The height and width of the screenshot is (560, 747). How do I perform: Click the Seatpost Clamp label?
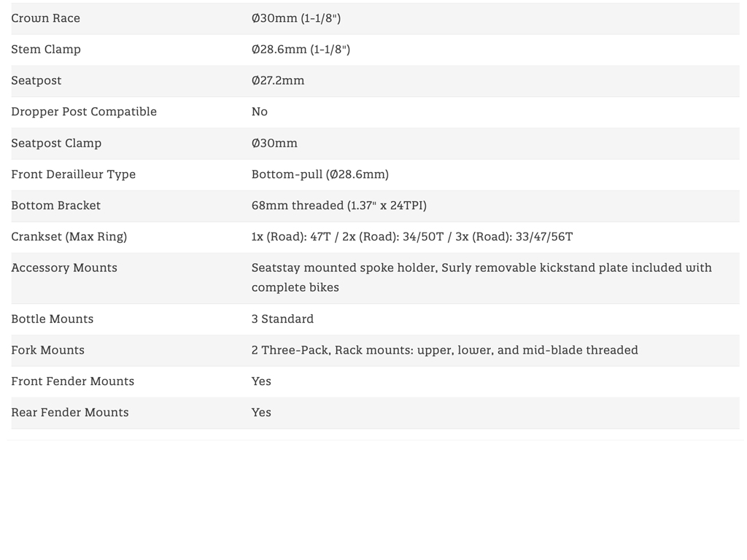click(x=56, y=143)
